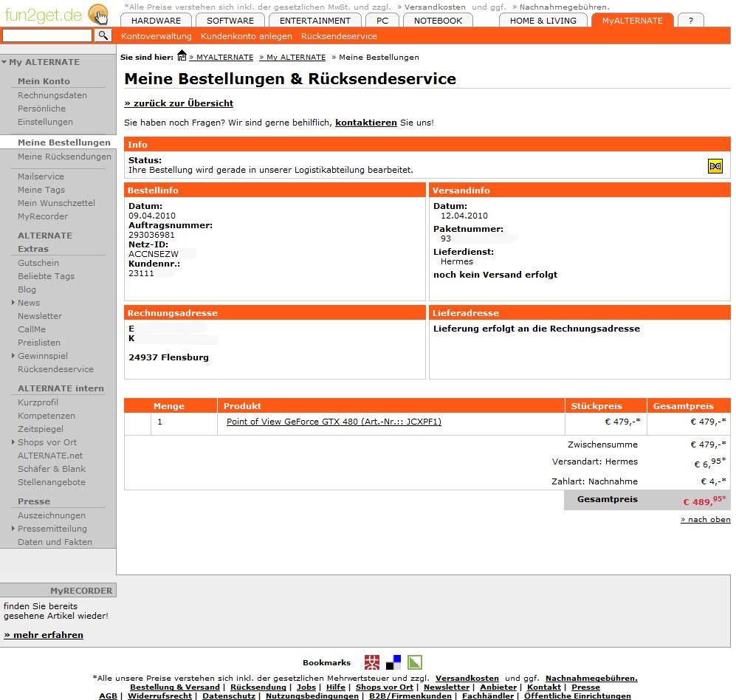
Task: Open the question mark help tab
Action: coord(691,21)
